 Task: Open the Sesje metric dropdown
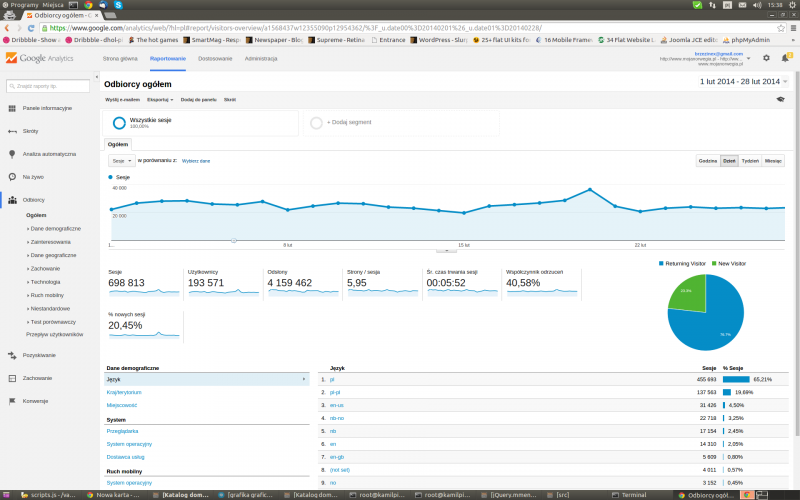pyautogui.click(x=121, y=160)
